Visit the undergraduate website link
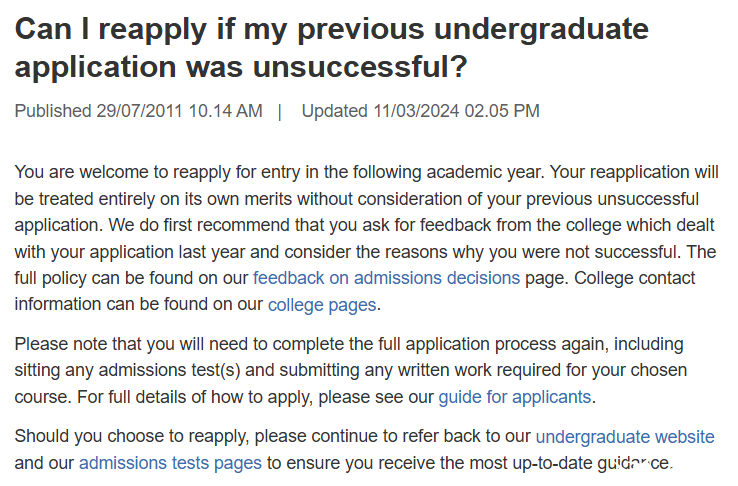Image resolution: width=738 pixels, height=486 pixels. tap(625, 437)
